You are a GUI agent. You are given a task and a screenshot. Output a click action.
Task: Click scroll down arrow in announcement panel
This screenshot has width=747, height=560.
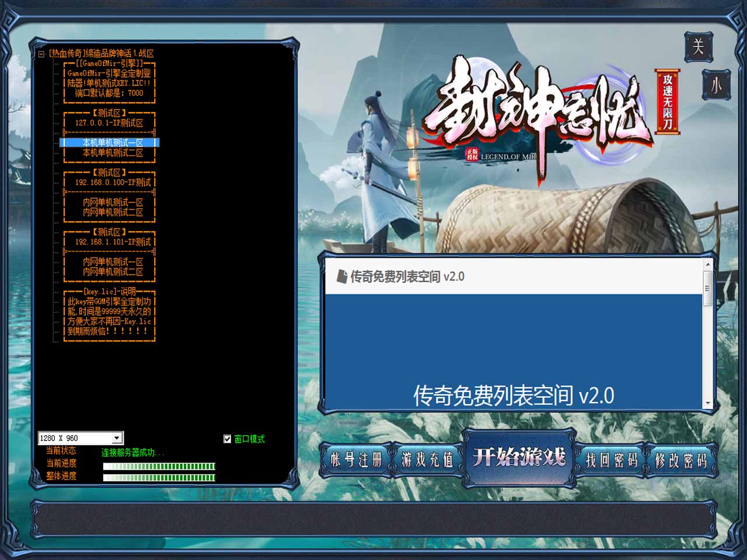(708, 403)
